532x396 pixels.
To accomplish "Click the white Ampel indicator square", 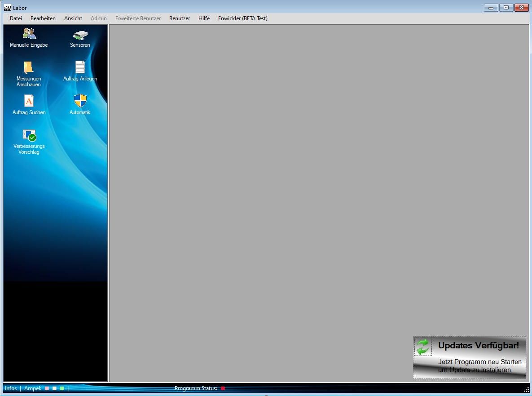I will click(x=54, y=388).
